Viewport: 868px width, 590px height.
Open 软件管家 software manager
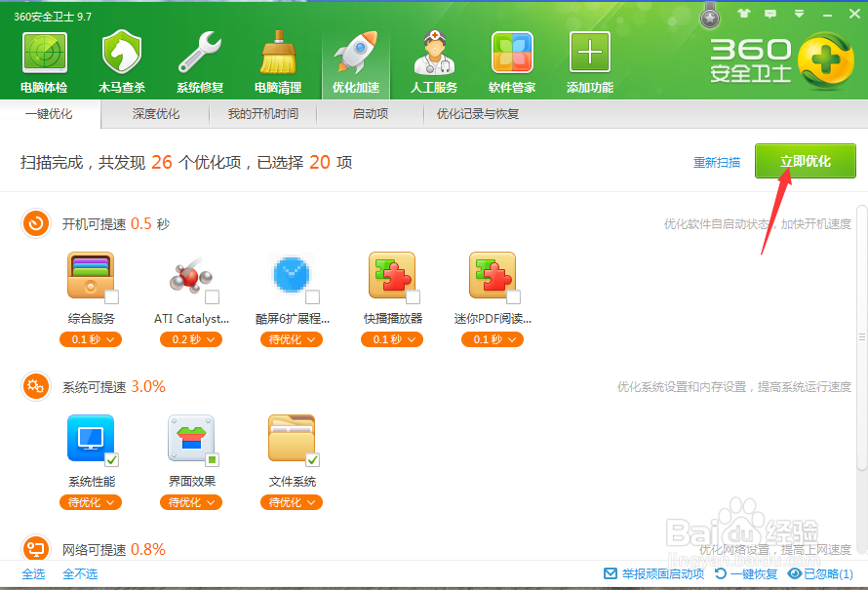pos(512,62)
